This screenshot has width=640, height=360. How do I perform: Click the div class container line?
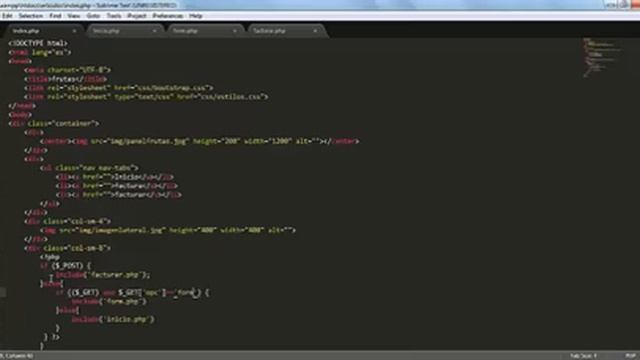coord(53,123)
